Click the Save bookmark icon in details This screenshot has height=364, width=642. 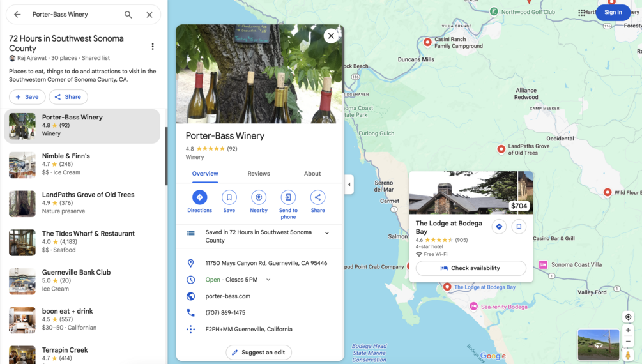click(229, 197)
